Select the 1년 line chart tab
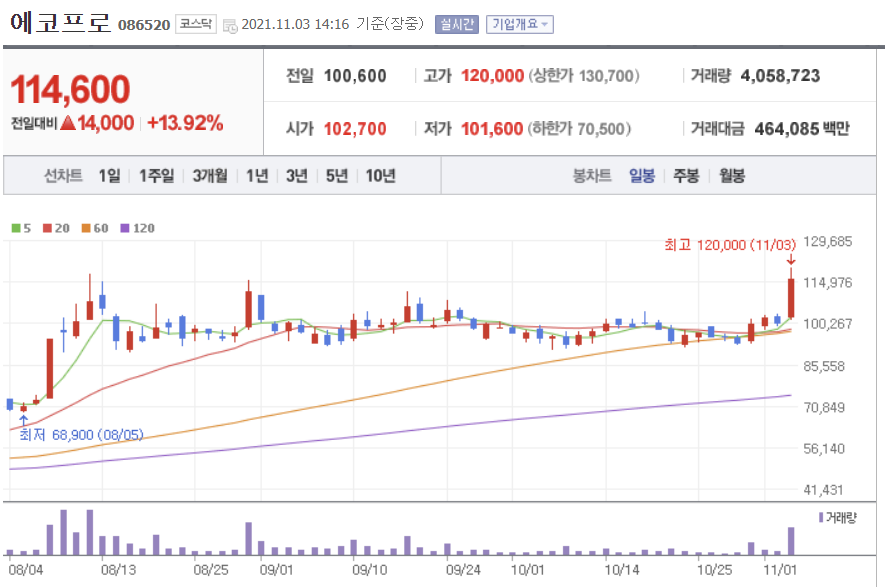This screenshot has height=587, width=885. pyautogui.click(x=257, y=176)
